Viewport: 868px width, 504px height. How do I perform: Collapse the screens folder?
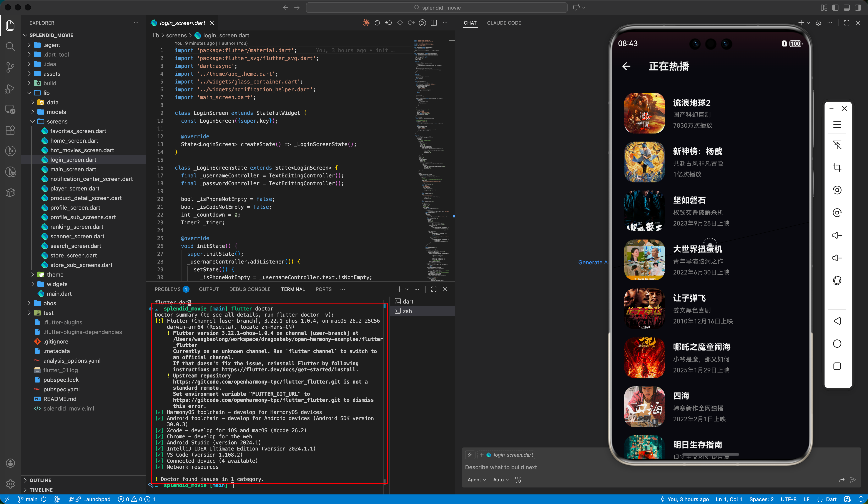click(57, 121)
